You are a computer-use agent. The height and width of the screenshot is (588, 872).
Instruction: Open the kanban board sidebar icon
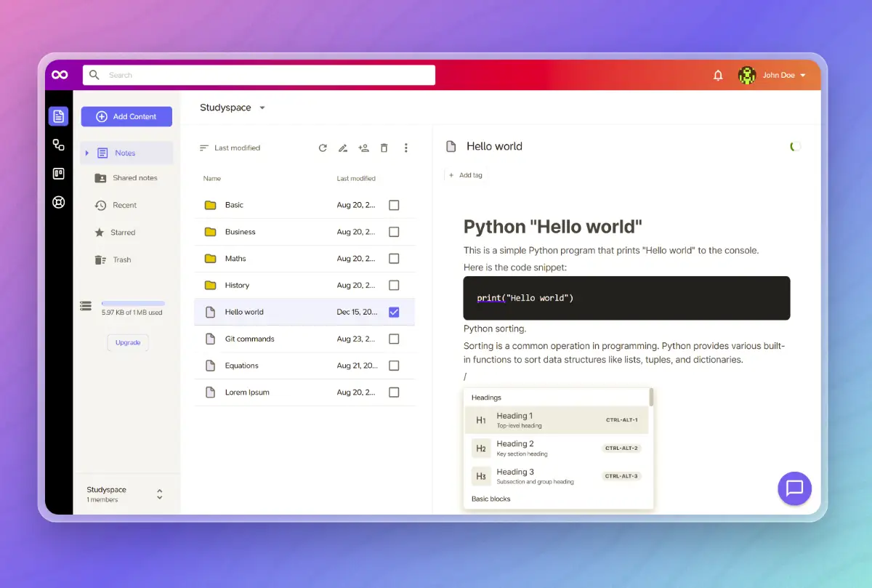[x=59, y=174]
